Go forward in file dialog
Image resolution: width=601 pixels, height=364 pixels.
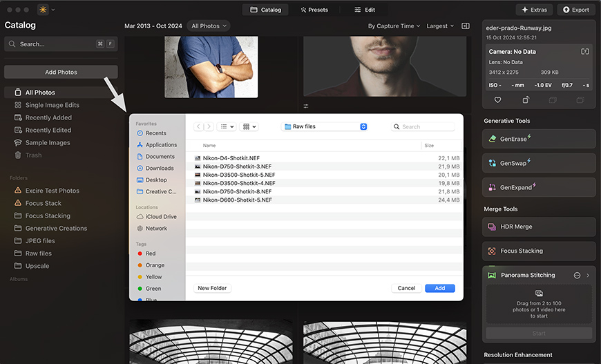point(209,126)
